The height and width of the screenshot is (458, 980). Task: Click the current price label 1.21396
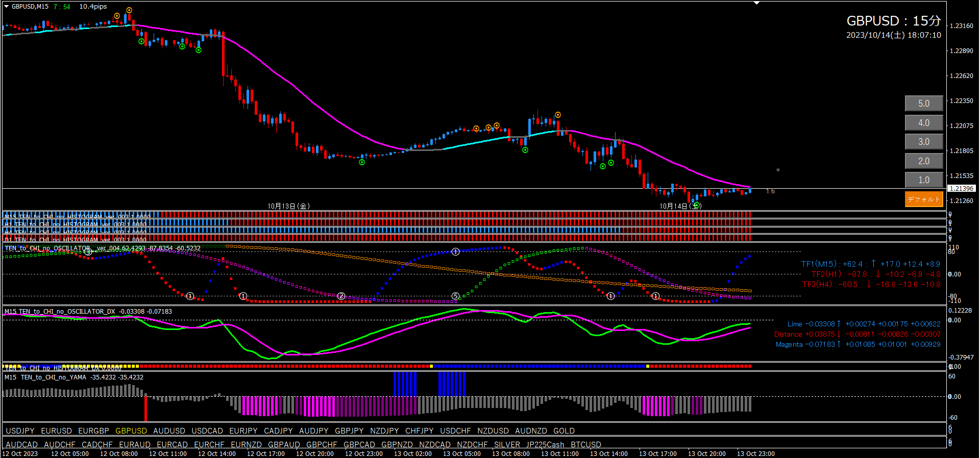coord(962,189)
